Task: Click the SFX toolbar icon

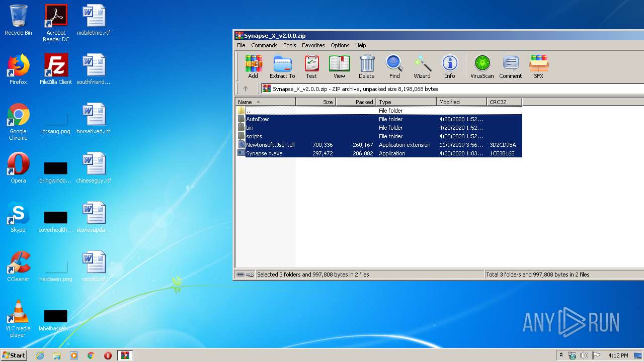Action: point(538,67)
